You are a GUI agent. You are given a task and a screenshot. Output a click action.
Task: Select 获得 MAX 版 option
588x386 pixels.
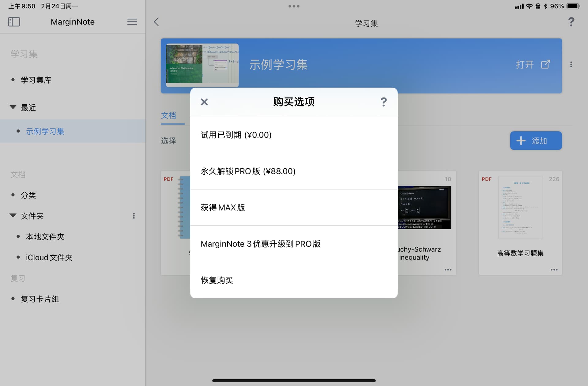294,208
